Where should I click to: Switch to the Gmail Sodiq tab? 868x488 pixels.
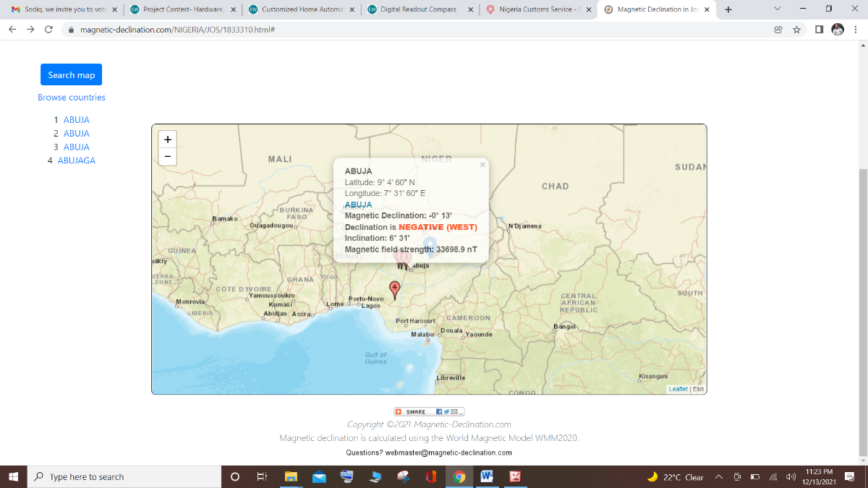tap(64, 9)
